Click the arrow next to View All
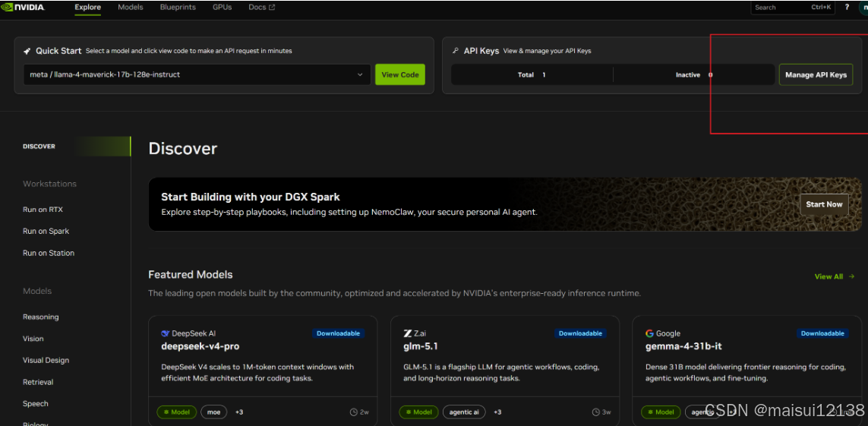868x426 pixels. pyautogui.click(x=851, y=276)
